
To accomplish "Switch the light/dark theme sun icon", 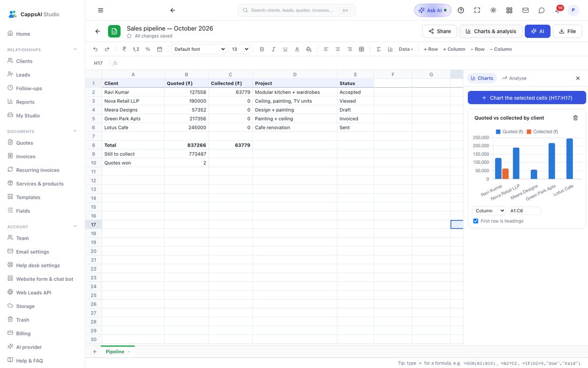I will tap(493, 11).
